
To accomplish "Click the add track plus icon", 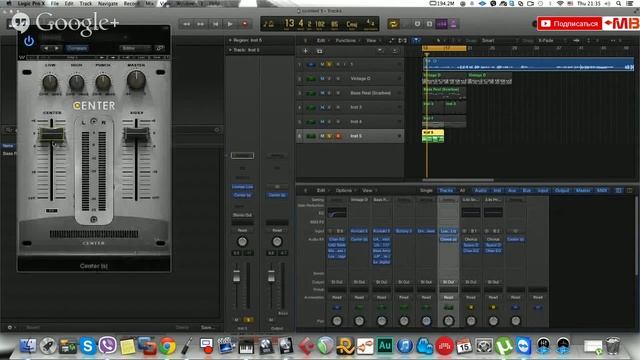I will pos(305,51).
